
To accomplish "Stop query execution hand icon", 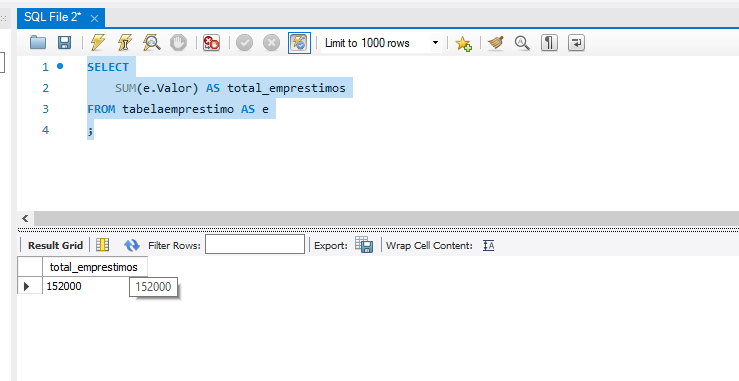I will 178,43.
